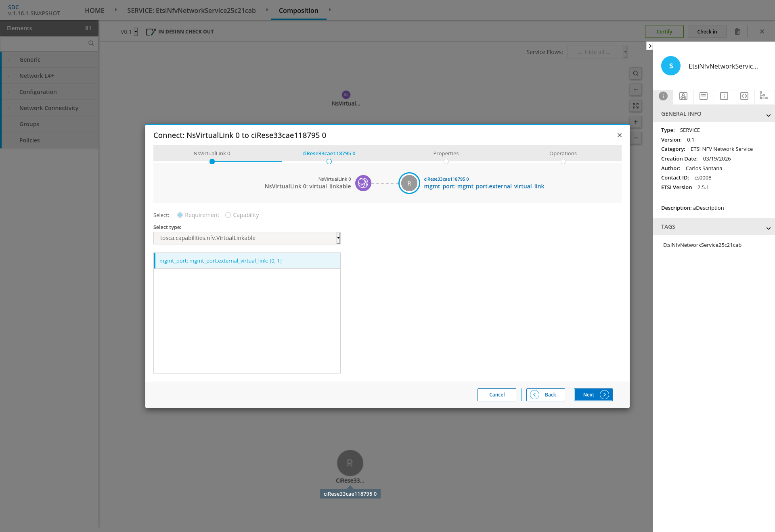Collapse the TAGS section
Screen dimensions: 775x532
[x=768, y=228]
